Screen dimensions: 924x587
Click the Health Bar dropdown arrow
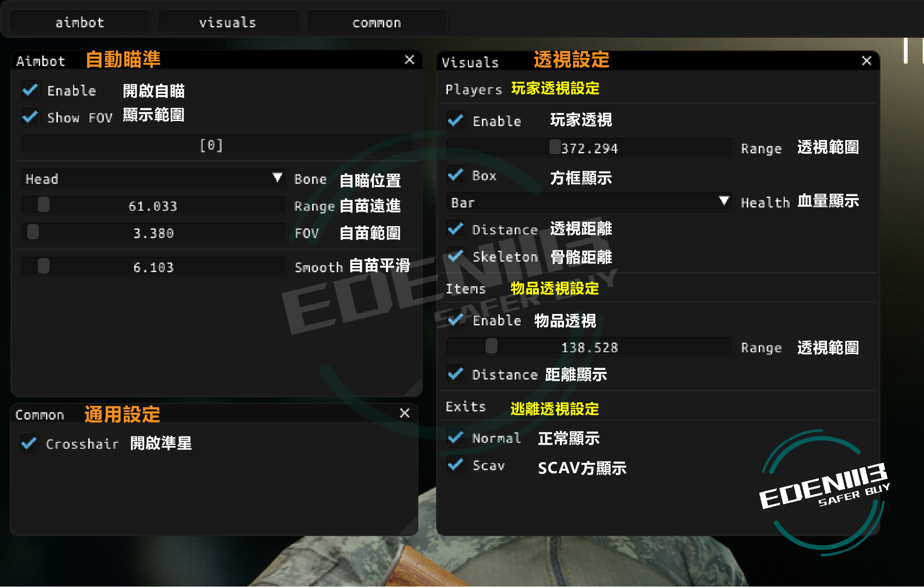724,201
